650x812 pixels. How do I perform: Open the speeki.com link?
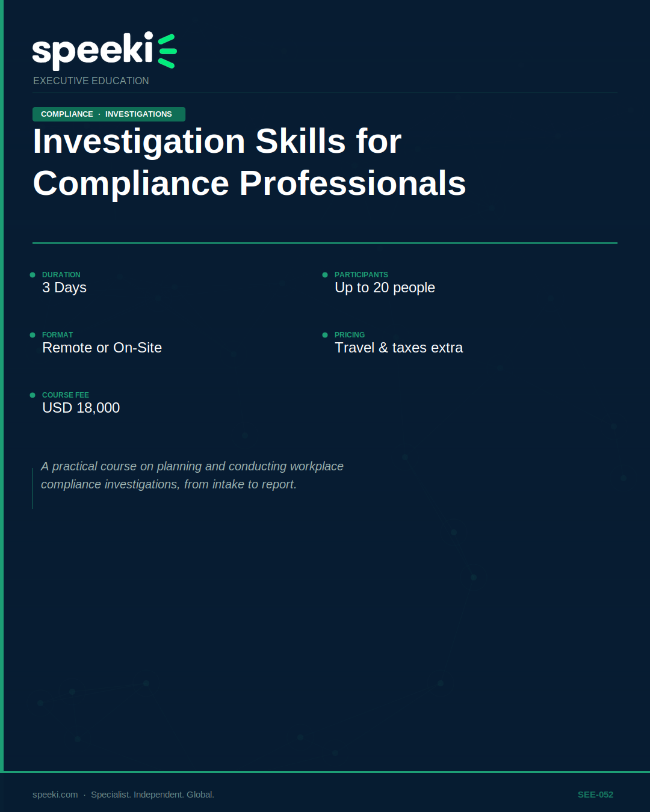point(54,794)
